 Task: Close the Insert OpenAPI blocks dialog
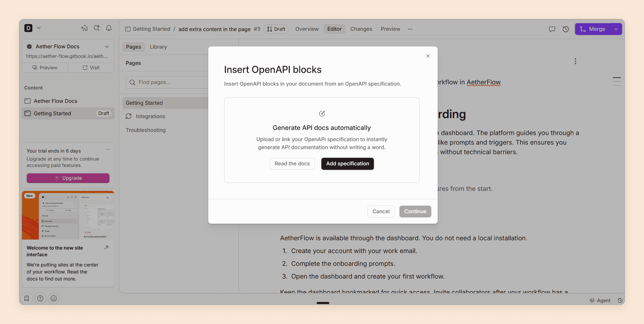point(428,56)
